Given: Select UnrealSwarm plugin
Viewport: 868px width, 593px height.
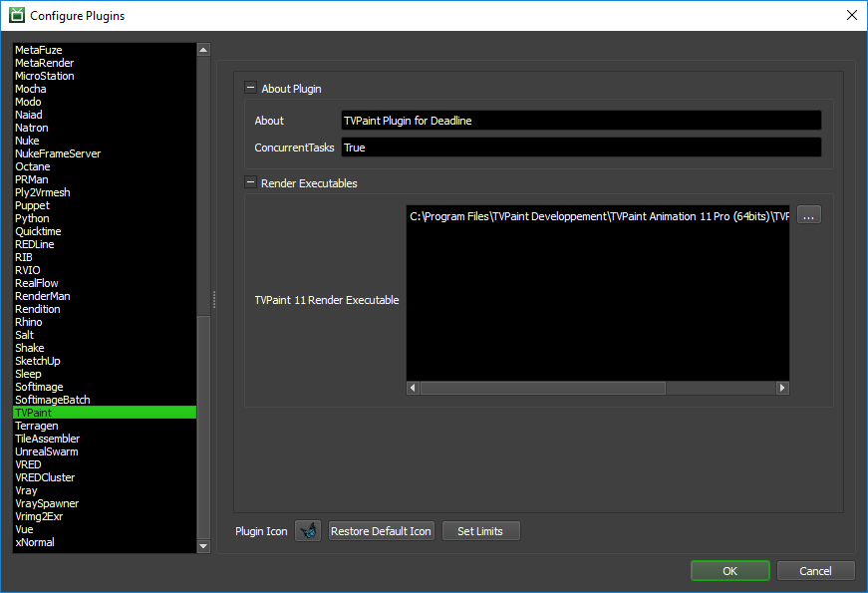Looking at the screenshot, I should tap(105, 451).
